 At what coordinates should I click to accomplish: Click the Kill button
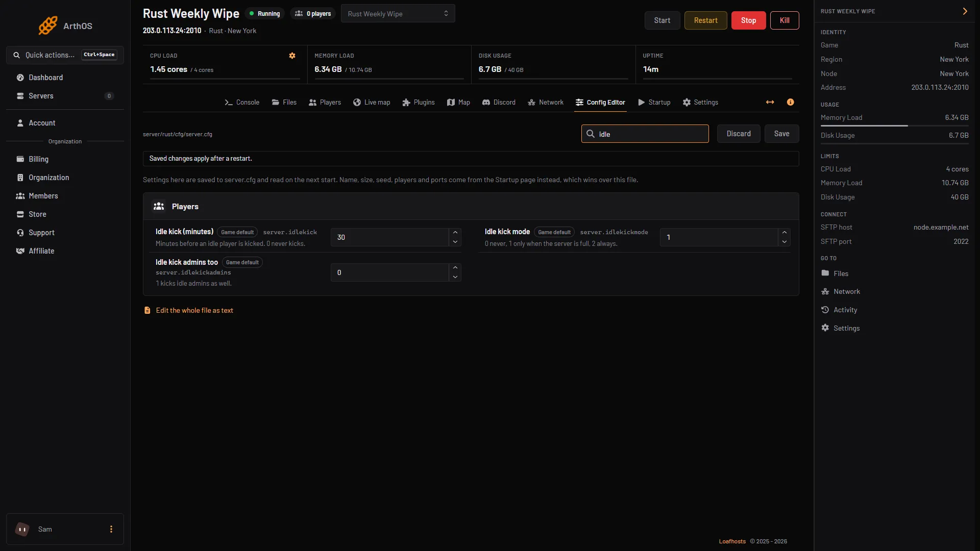tap(785, 20)
